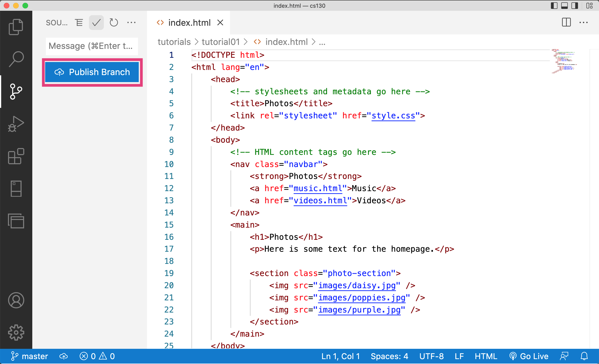Image resolution: width=599 pixels, height=364 pixels.
Task: Open the Accounts icon in activity bar
Action: 16,300
